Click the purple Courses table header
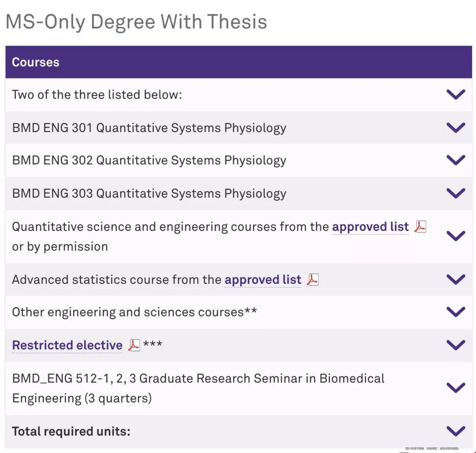The image size is (476, 453). tap(238, 62)
